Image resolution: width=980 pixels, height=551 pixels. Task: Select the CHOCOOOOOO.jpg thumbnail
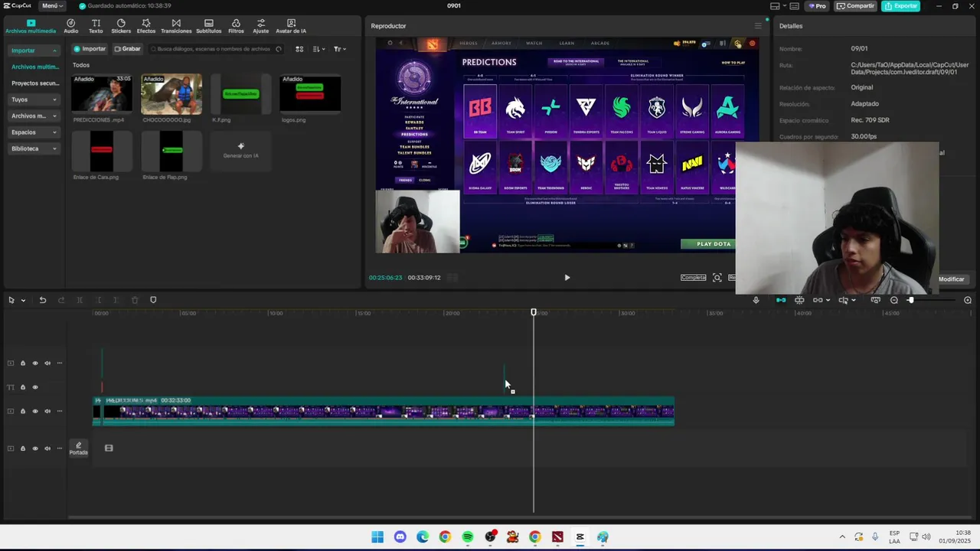(x=171, y=94)
